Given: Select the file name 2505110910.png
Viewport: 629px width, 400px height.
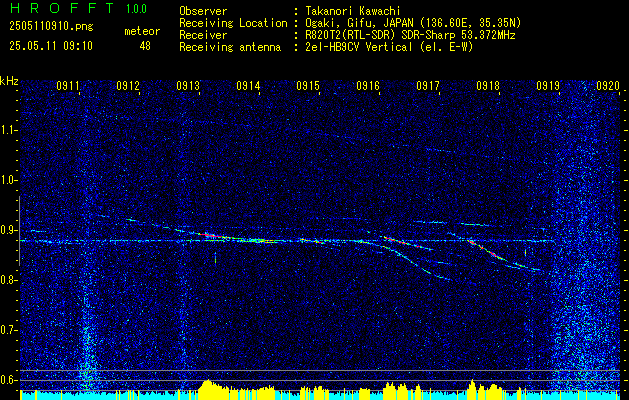Looking at the screenshot, I should click(51, 26).
